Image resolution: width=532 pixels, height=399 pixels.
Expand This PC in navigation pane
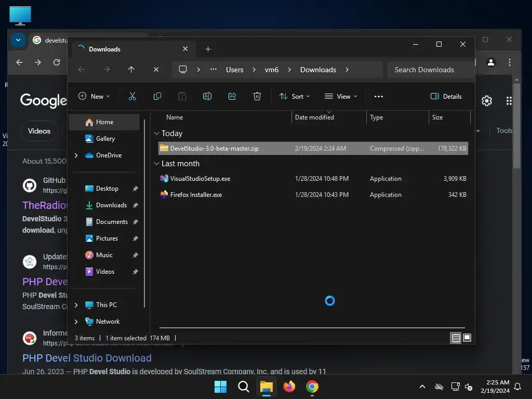pos(76,305)
